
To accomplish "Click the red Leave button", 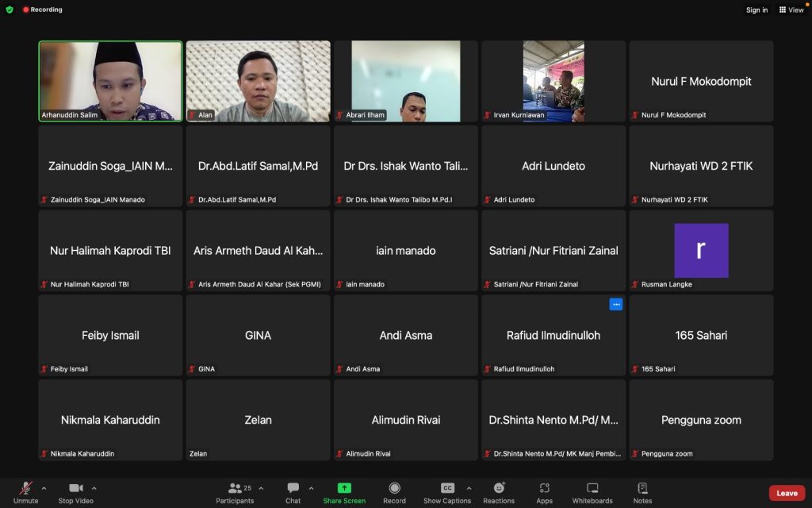I will tap(787, 493).
